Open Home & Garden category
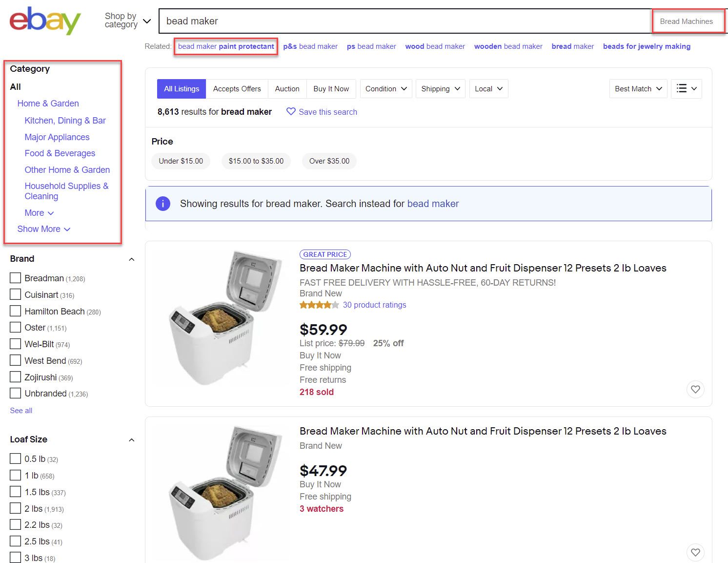Screen dimensions: 728x563 48,104
